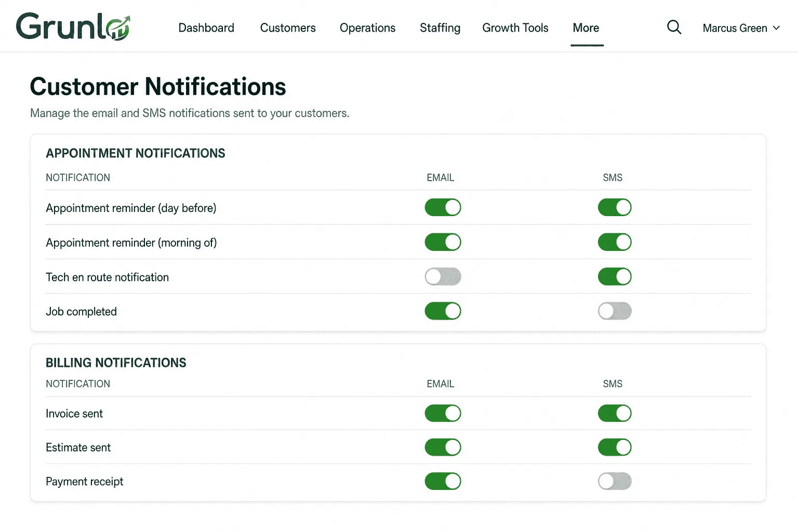798x532 pixels.
Task: Enable email for Tech en route notification
Action: click(443, 276)
